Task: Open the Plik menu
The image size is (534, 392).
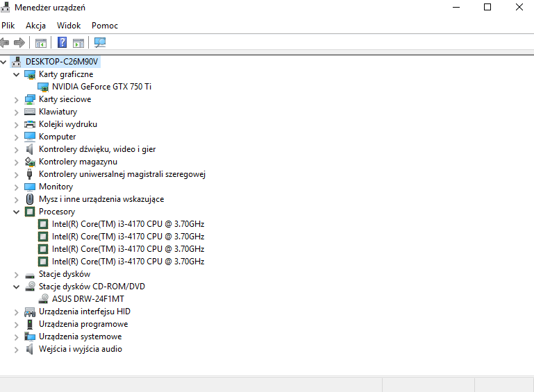Action: click(x=8, y=26)
